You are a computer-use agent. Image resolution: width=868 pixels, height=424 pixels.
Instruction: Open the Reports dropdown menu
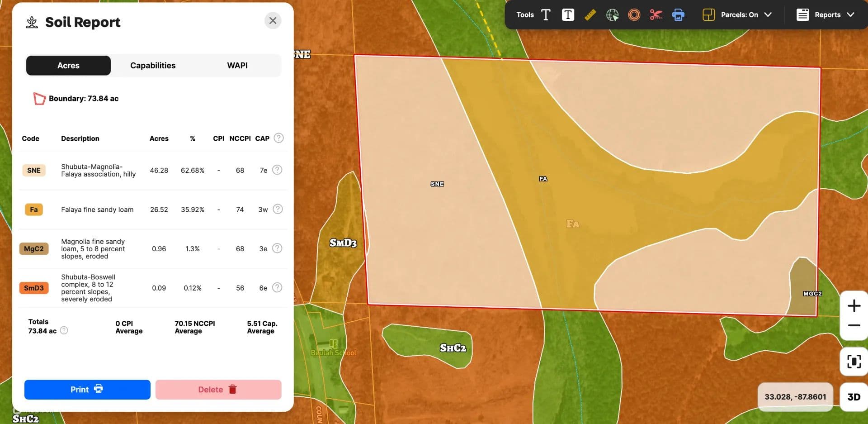point(826,15)
